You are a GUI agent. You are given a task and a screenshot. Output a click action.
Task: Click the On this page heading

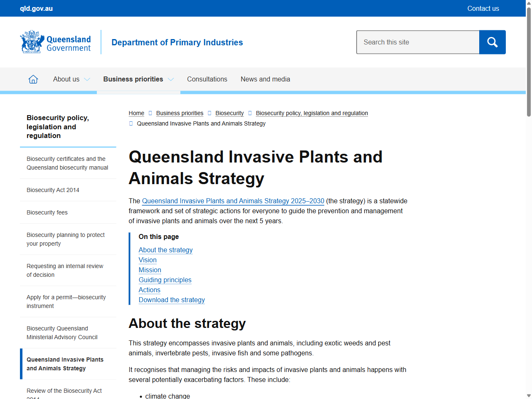(159, 236)
